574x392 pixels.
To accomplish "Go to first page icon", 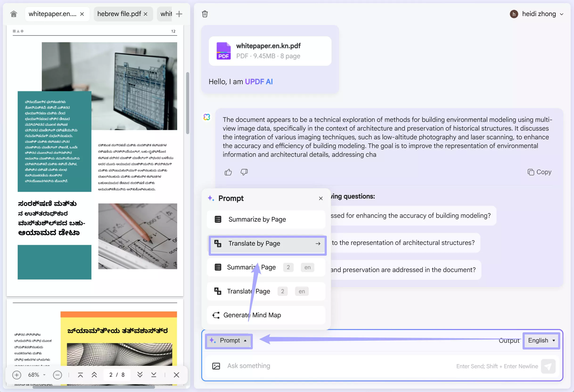I will pos(80,375).
